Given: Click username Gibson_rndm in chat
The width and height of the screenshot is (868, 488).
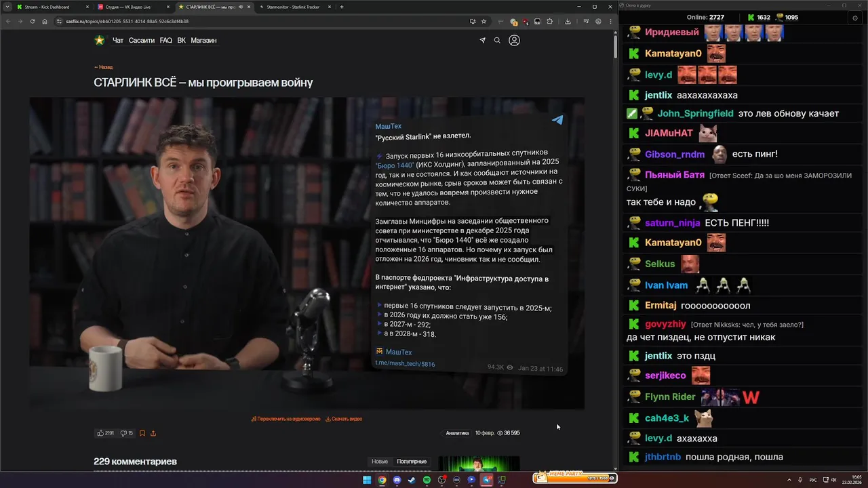Looking at the screenshot, I should 675,155.
